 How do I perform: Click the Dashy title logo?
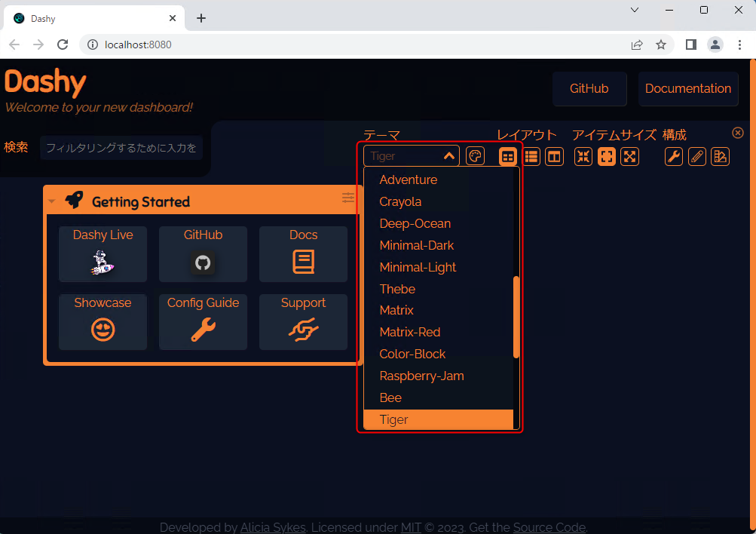coord(45,82)
